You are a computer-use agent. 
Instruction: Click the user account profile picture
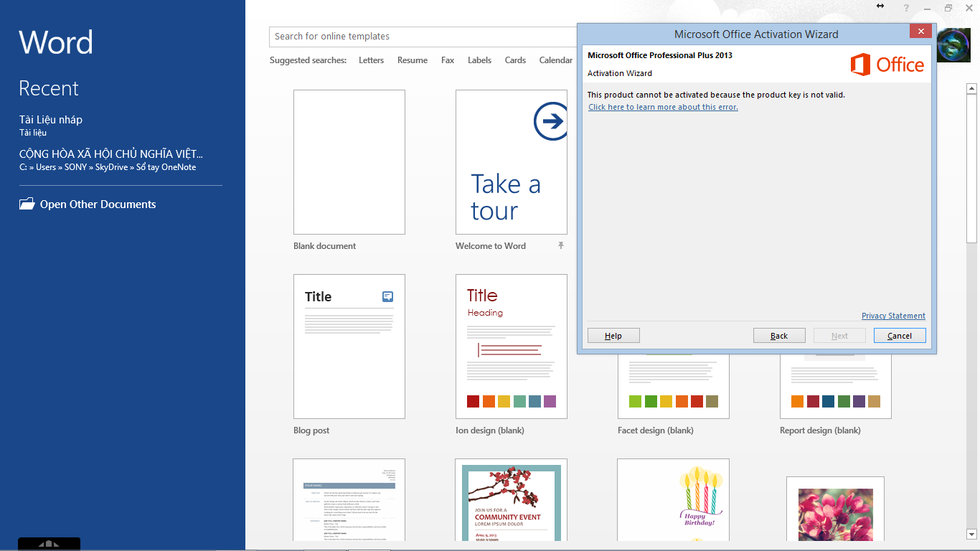click(953, 45)
